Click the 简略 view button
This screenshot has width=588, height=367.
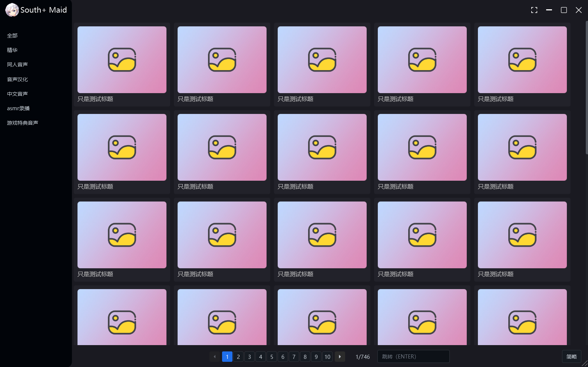572,357
